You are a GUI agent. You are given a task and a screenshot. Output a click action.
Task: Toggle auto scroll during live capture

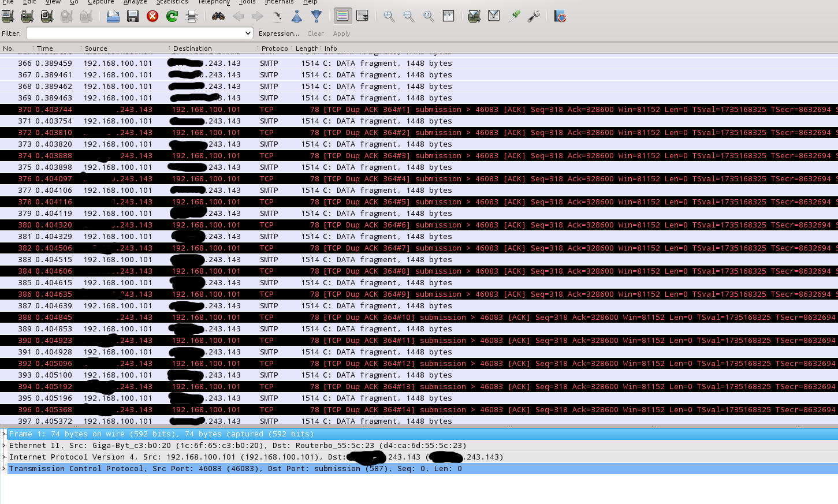(363, 16)
